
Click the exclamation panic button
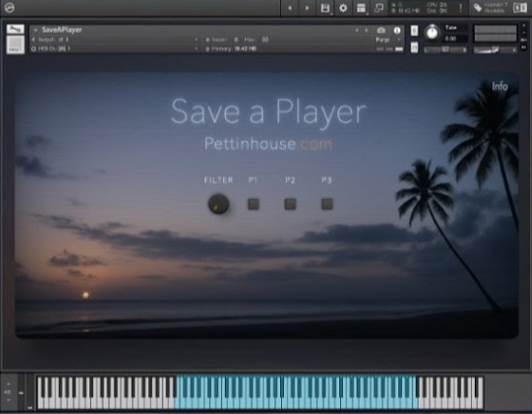click(x=460, y=8)
